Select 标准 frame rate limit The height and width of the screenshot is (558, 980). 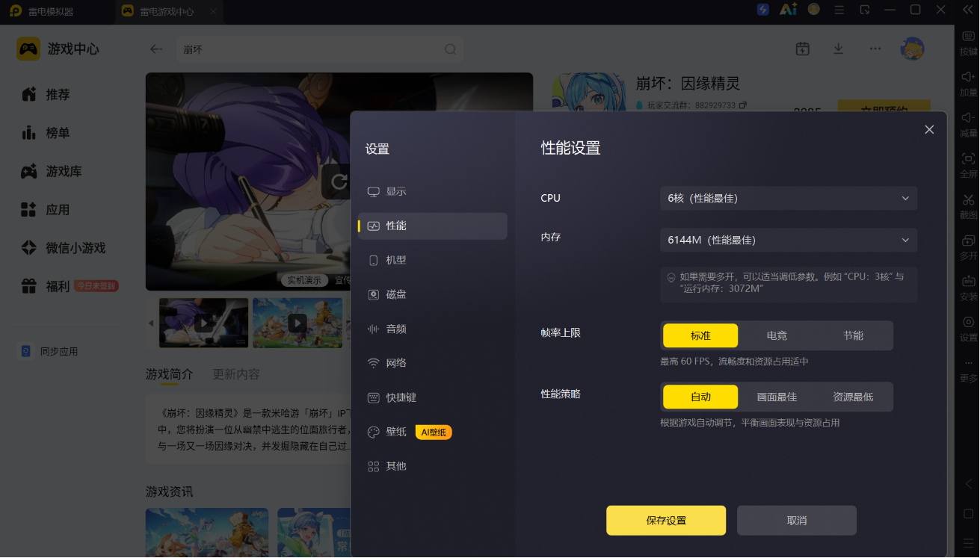(700, 336)
